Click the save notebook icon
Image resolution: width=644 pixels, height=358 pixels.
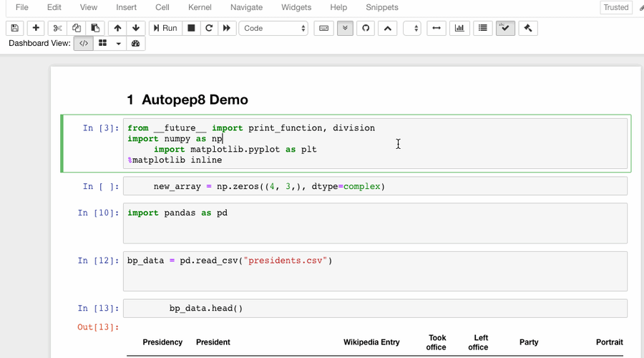[15, 28]
